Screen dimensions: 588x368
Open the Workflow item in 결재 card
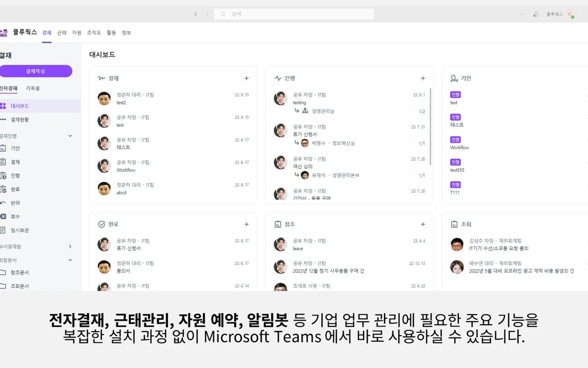click(173, 166)
